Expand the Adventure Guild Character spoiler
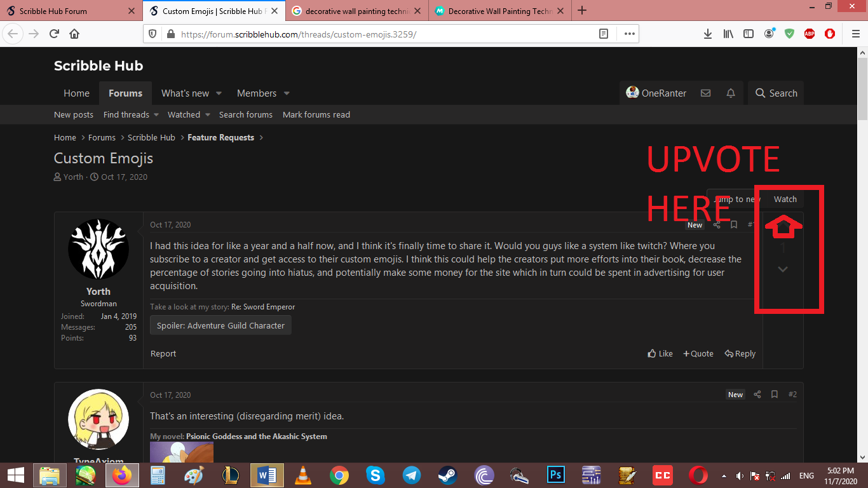This screenshot has width=868, height=488. tap(220, 325)
